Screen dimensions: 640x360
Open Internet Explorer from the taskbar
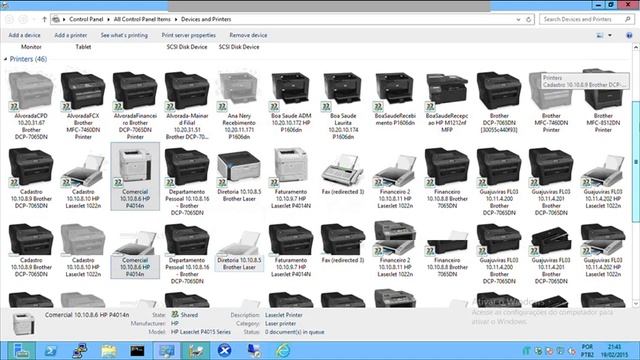pyautogui.click(x=283, y=351)
